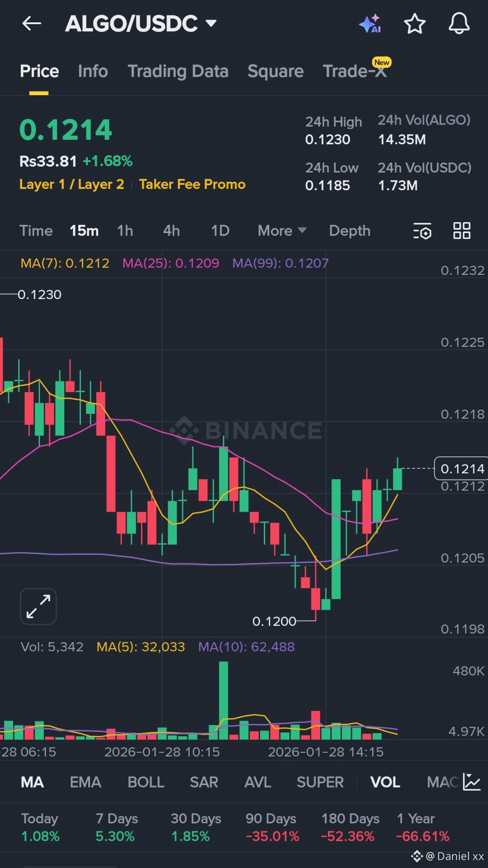Viewport: 488px width, 868px height.
Task: Tap the 2026-01-28 10:15 time label
Action: pyautogui.click(x=162, y=751)
